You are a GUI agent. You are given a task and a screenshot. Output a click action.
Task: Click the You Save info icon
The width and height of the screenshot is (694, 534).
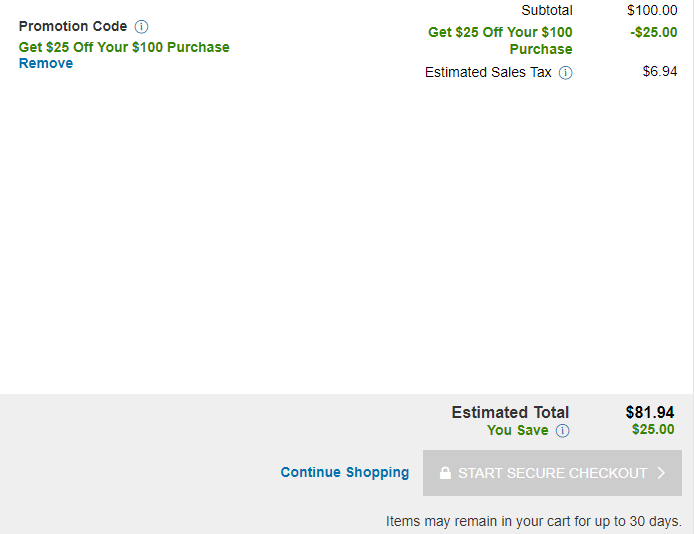(x=563, y=430)
